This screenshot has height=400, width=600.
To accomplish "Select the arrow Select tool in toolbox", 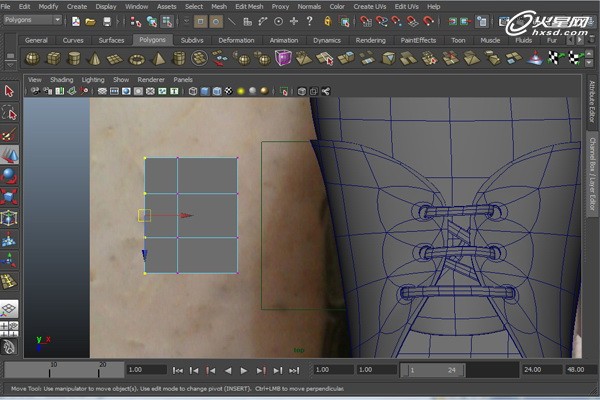I will (9, 91).
